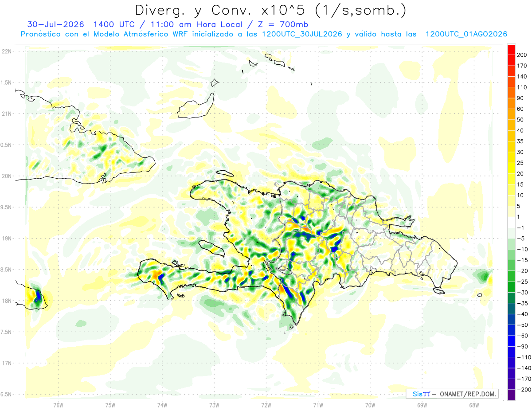
Task: Click the '-1' colorbar value
Action: coord(521,227)
